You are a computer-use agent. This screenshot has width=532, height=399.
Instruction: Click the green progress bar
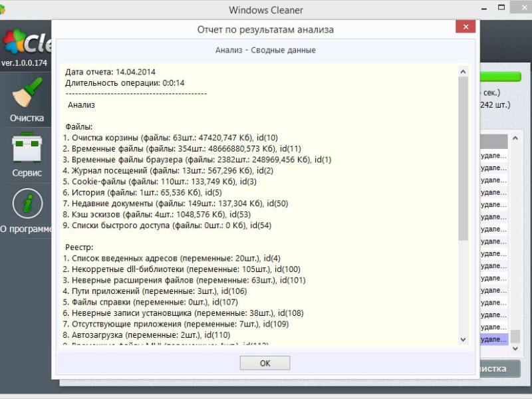click(501, 76)
